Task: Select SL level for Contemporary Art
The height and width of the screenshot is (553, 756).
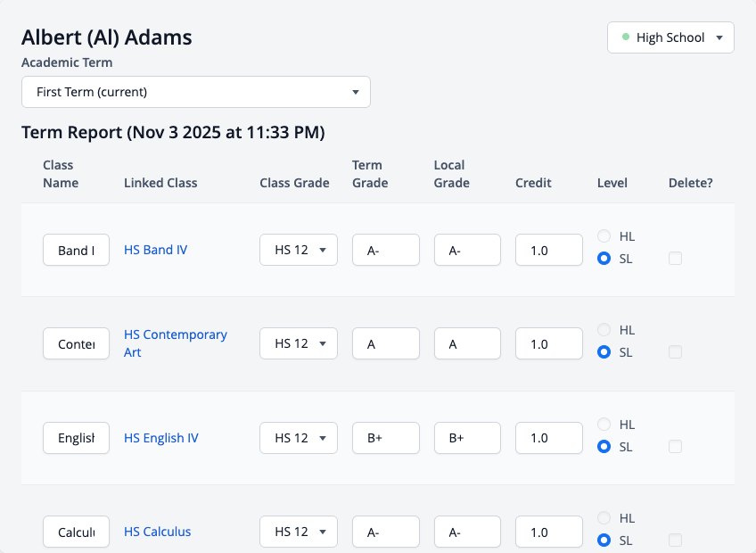Action: (x=604, y=352)
